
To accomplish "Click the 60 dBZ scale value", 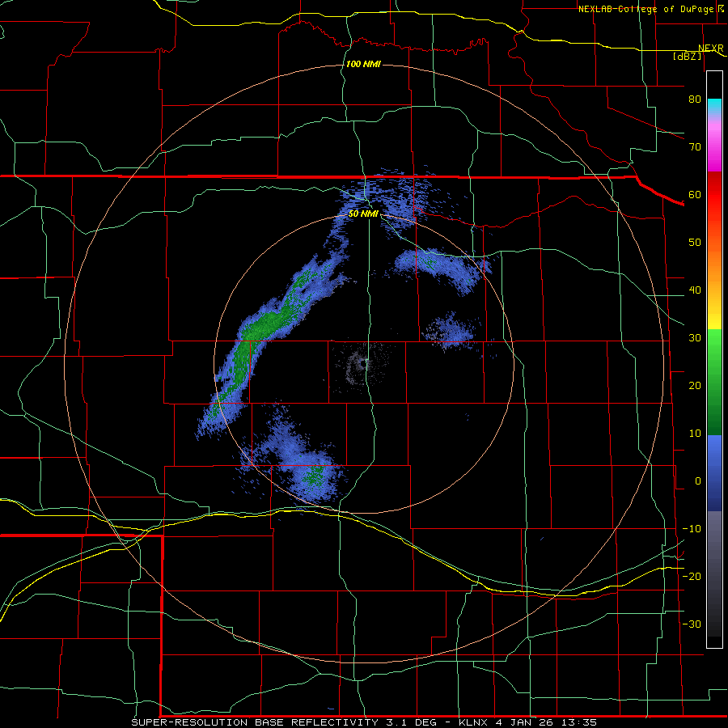I will coord(695,194).
